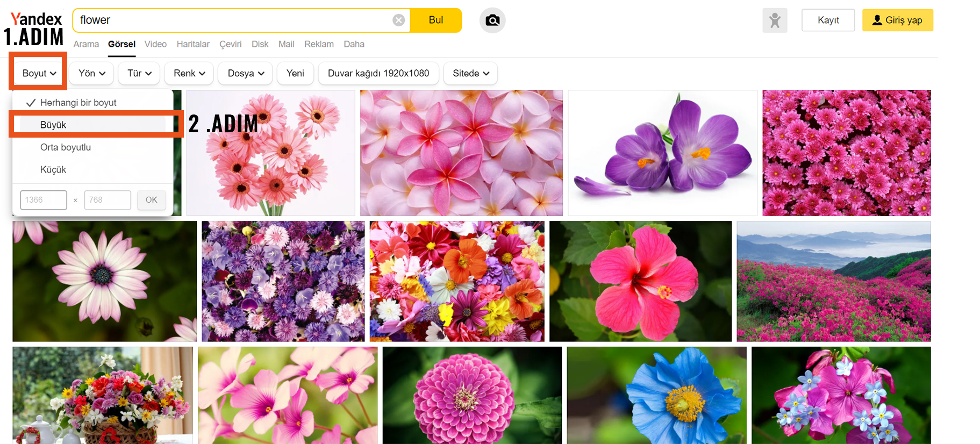Image resolution: width=980 pixels, height=444 pixels.
Task: Choose 'Orta boyutlu' size option
Action: pos(66,147)
